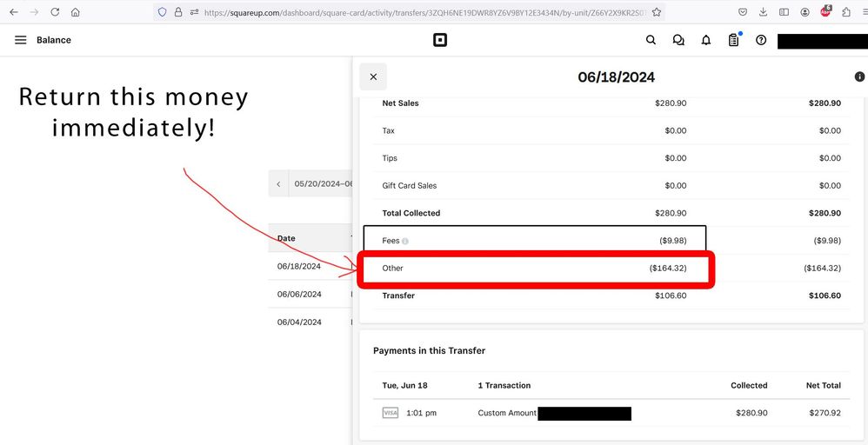Open the notifications bell
Image resolution: width=868 pixels, height=445 pixels.
[706, 40]
